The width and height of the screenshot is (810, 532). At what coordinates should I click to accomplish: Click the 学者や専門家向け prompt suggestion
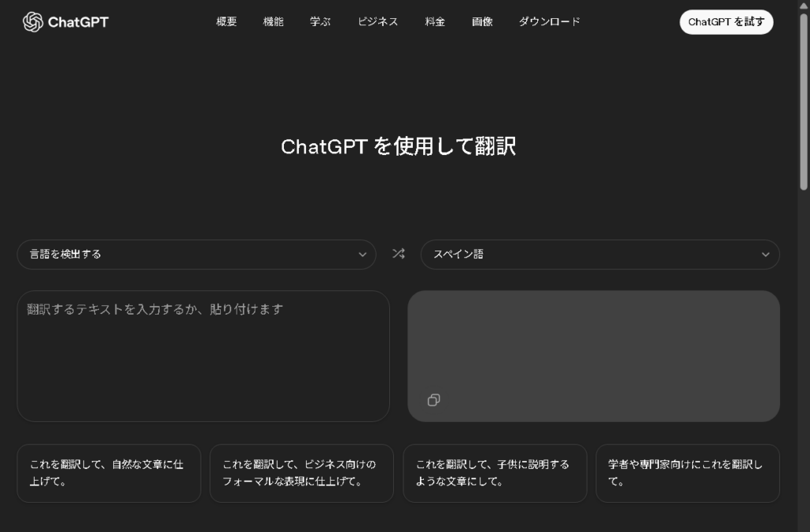pyautogui.click(x=687, y=473)
